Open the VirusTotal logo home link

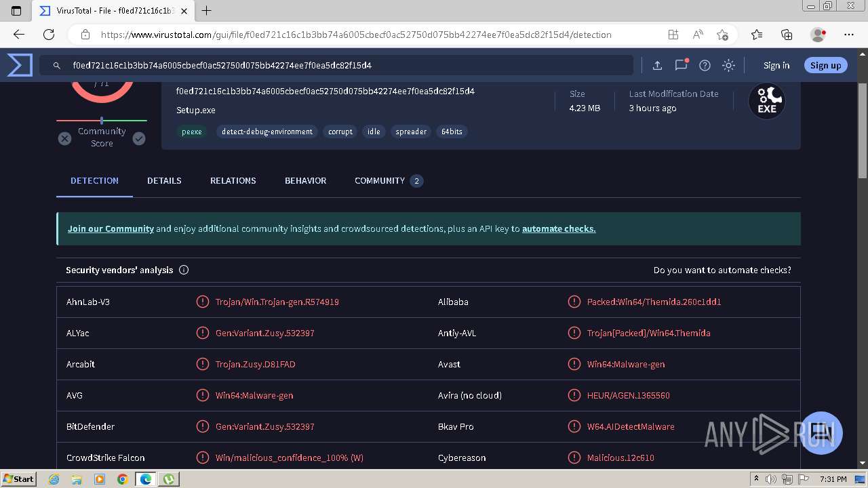click(20, 65)
